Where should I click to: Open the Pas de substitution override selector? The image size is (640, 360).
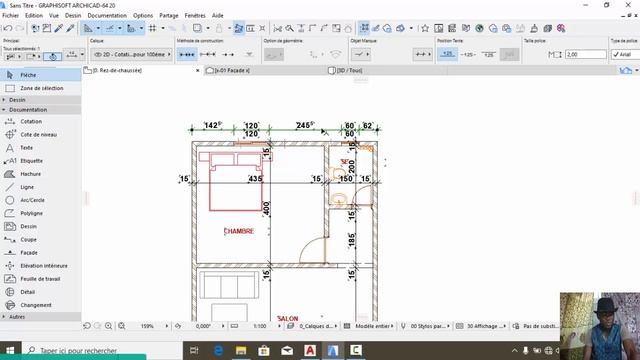click(x=540, y=326)
